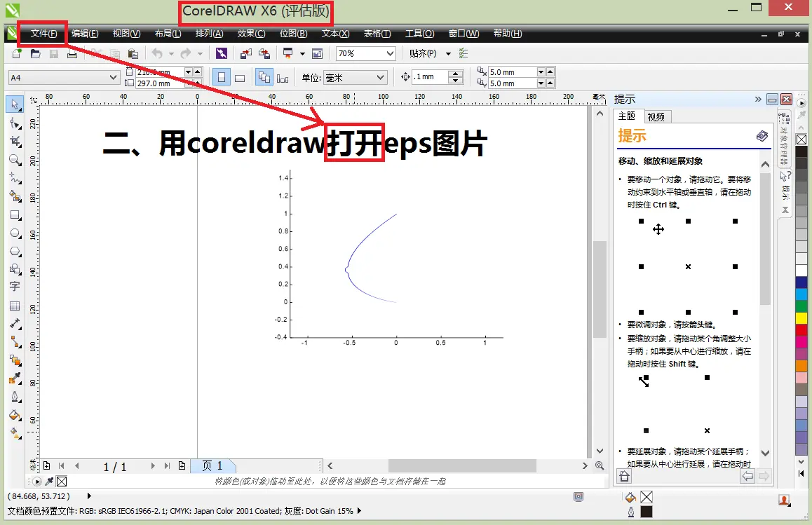Select the Outline Pen tool
Screen dimensions: 812x525
[15, 397]
